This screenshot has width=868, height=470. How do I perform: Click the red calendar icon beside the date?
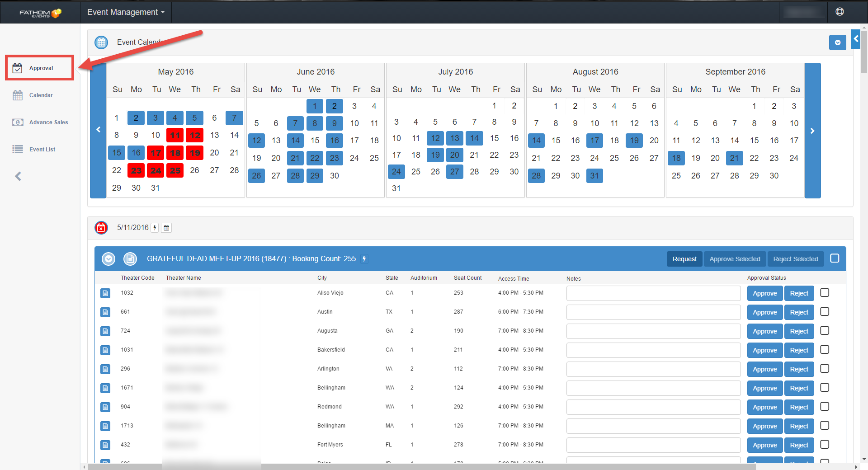point(101,228)
